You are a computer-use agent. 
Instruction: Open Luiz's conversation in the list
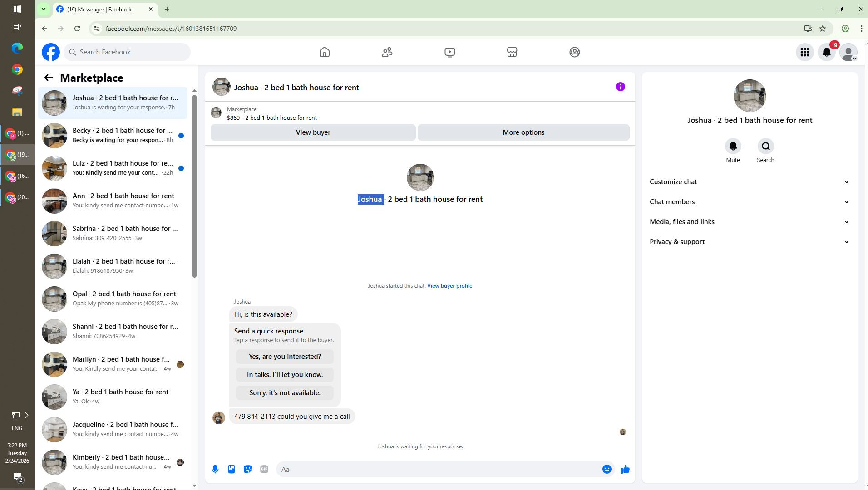coord(113,168)
